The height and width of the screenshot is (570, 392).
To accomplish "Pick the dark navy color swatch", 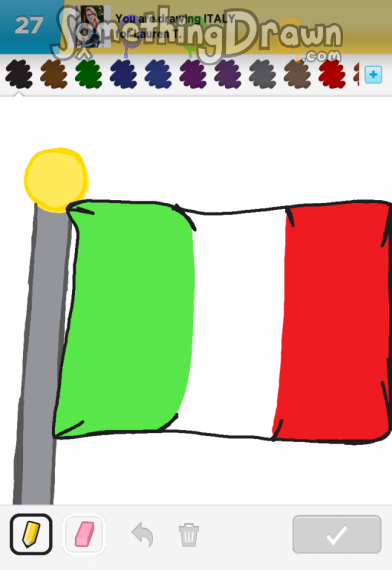I will pyautogui.click(x=124, y=75).
